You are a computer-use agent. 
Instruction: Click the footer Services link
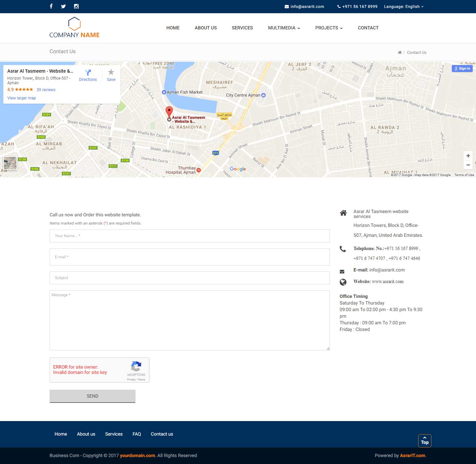click(x=114, y=434)
